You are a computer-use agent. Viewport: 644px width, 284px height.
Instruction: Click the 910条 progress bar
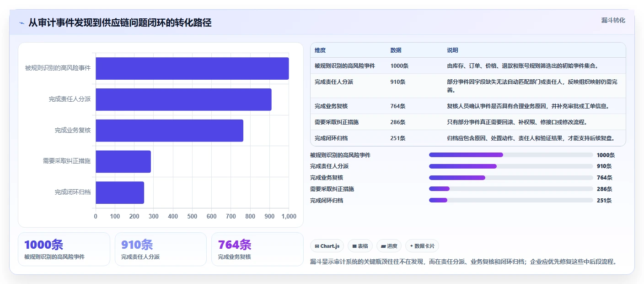point(511,166)
